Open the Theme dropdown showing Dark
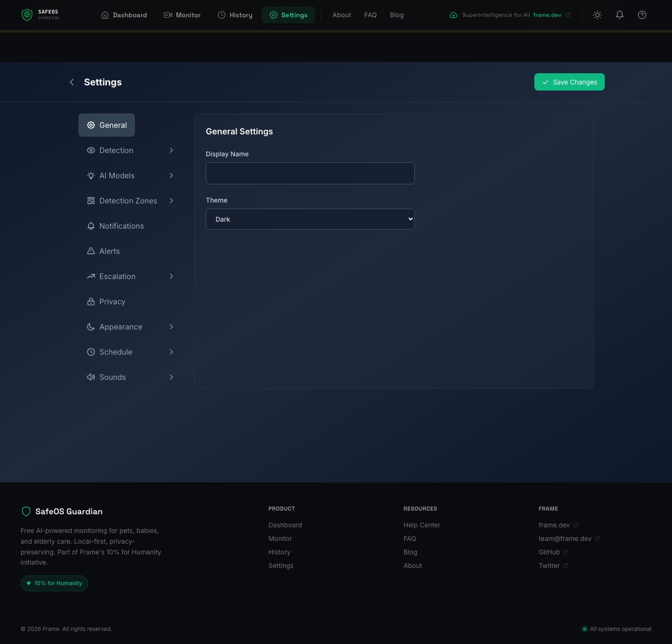Viewport: 672px width, 644px height. click(x=310, y=219)
